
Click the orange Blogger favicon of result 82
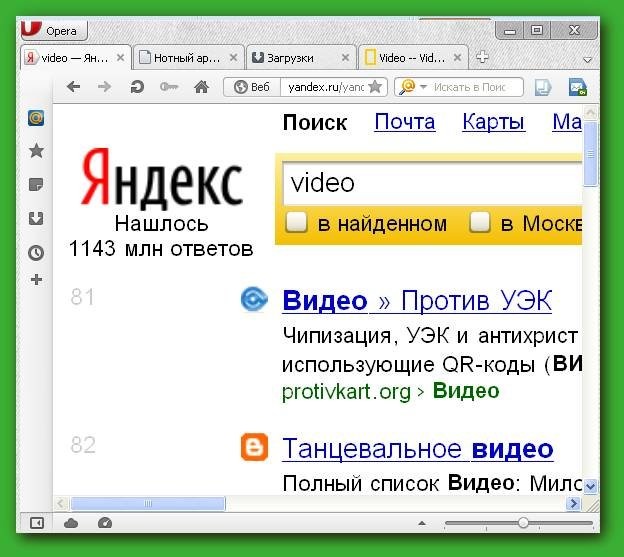coord(254,447)
